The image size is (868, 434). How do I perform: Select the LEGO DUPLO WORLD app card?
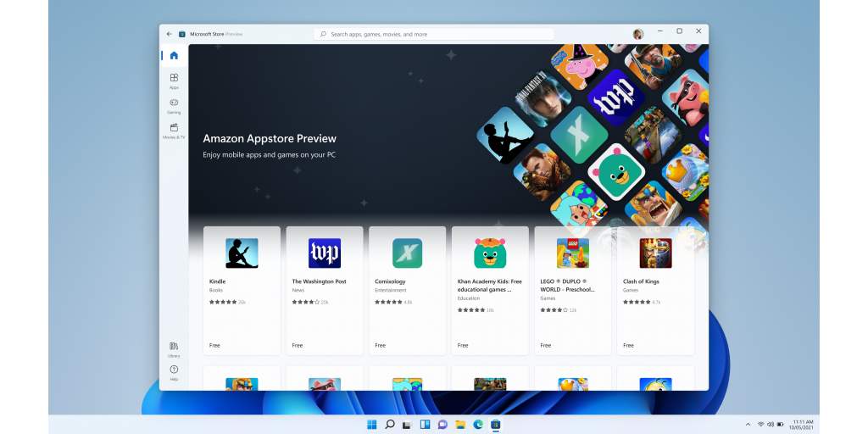tap(572, 290)
